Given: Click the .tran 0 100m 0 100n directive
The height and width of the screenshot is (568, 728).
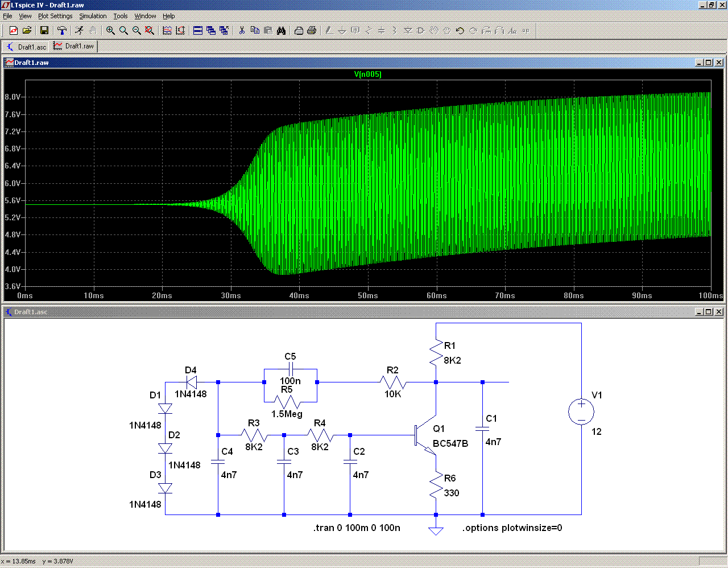Looking at the screenshot, I should click(357, 528).
